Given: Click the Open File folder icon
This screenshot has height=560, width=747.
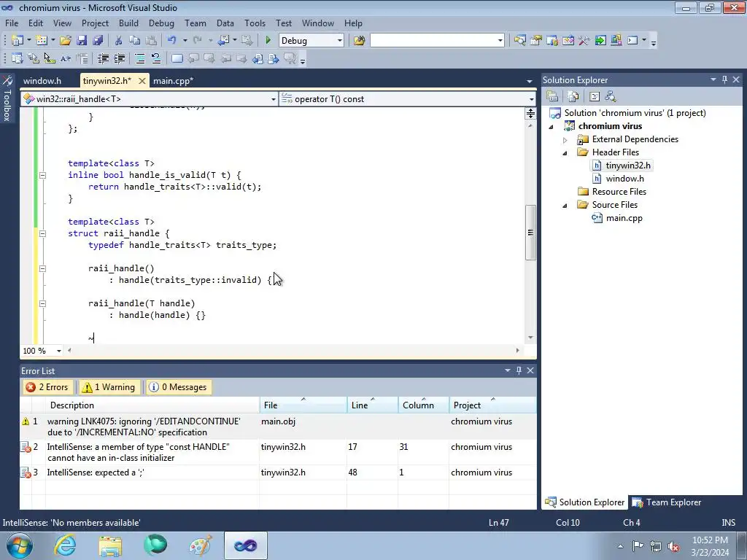Looking at the screenshot, I should tap(66, 41).
